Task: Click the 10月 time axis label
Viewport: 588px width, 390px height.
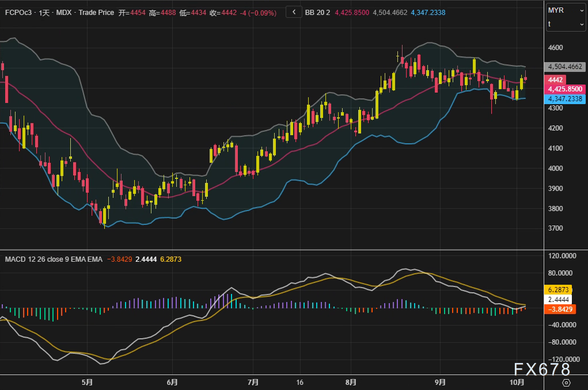Action: pos(517,382)
